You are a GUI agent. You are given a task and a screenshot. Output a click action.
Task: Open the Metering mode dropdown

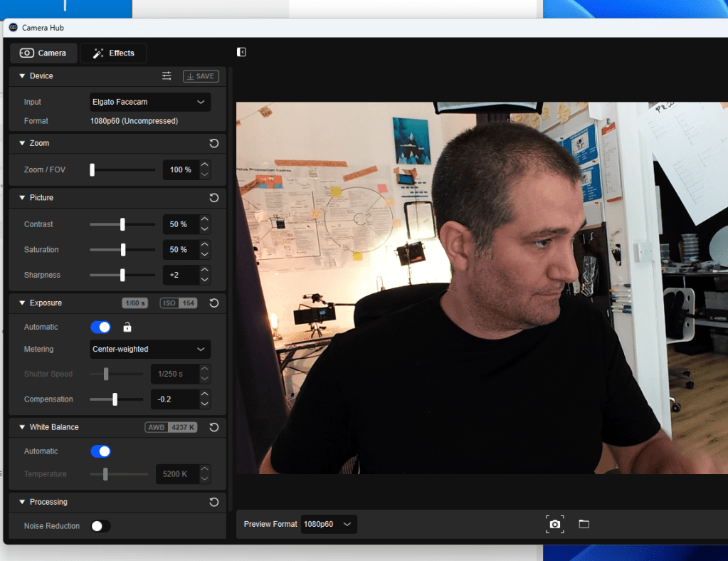tap(150, 350)
